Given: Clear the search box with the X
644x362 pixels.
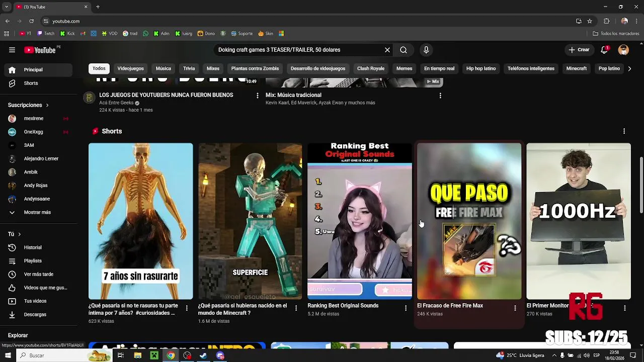Looking at the screenshot, I should pos(387,50).
